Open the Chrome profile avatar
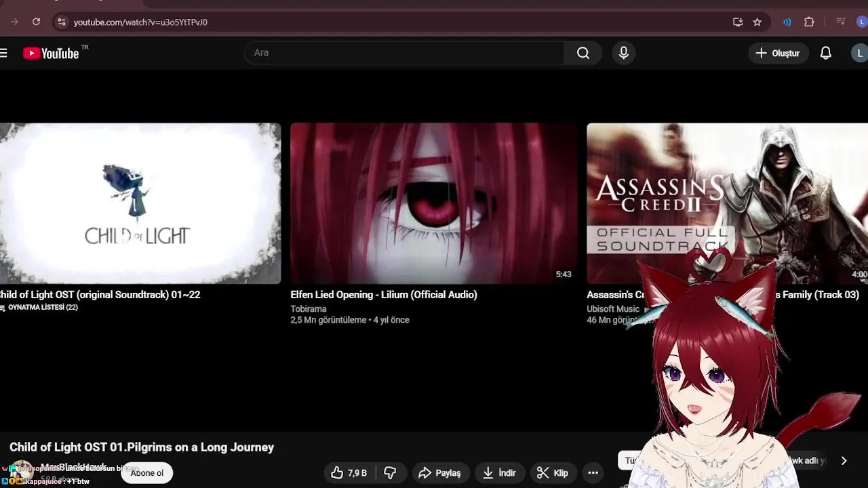Image resolution: width=868 pixels, height=488 pixels. (862, 22)
